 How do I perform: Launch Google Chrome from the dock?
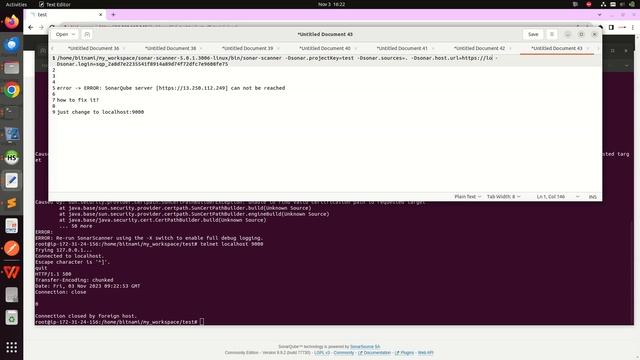[x=11, y=90]
